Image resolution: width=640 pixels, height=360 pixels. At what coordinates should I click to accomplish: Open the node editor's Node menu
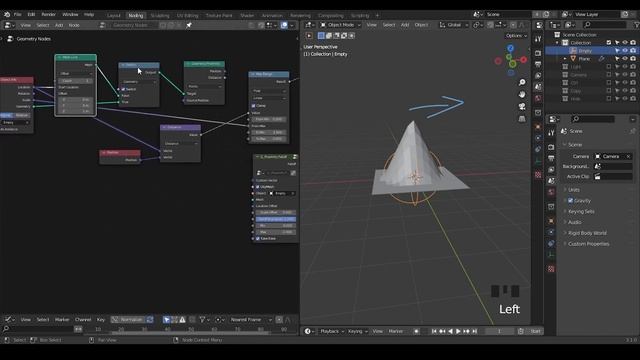[74, 25]
